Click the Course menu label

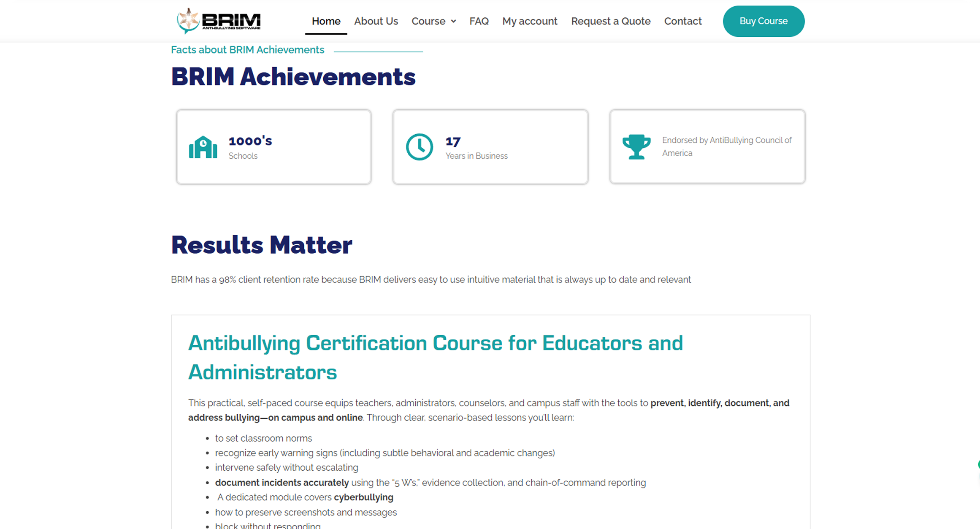coord(428,21)
